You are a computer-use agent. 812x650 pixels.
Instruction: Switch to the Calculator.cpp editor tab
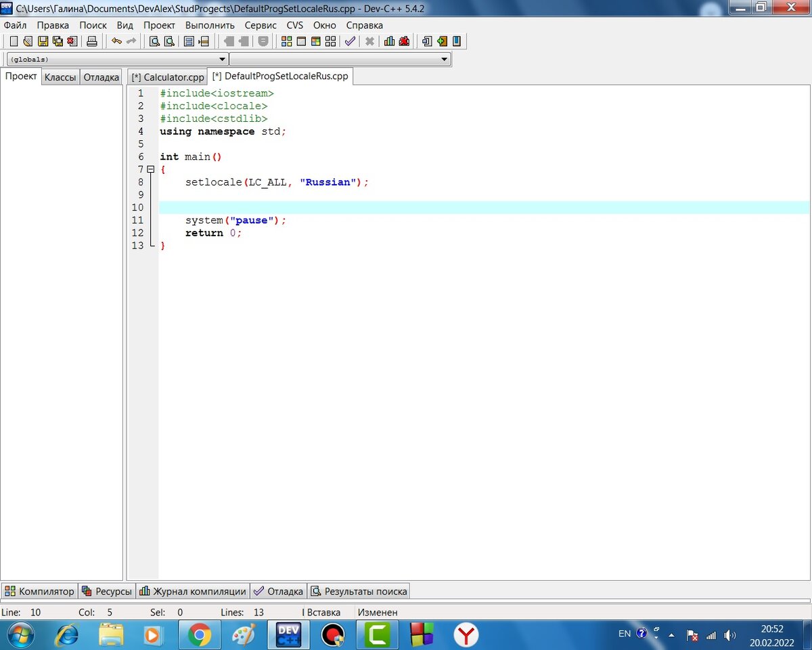[x=168, y=77]
